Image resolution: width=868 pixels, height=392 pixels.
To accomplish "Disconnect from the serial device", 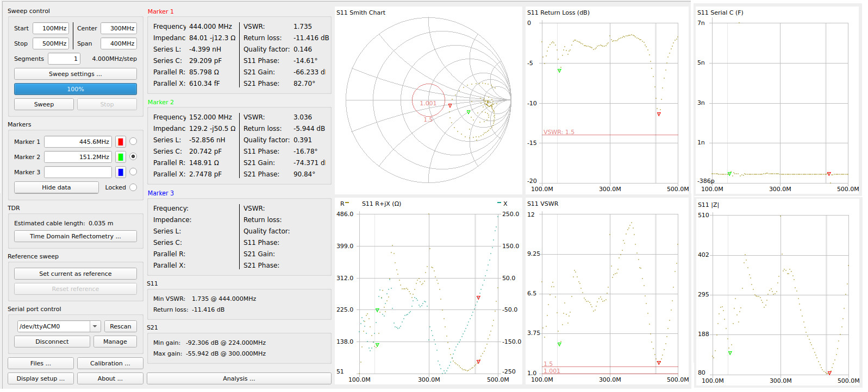I will click(x=52, y=342).
